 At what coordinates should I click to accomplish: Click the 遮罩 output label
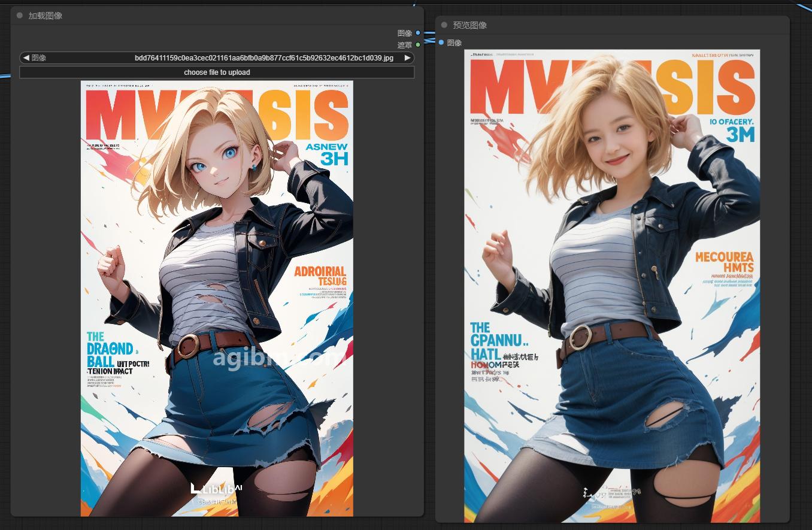click(x=405, y=45)
